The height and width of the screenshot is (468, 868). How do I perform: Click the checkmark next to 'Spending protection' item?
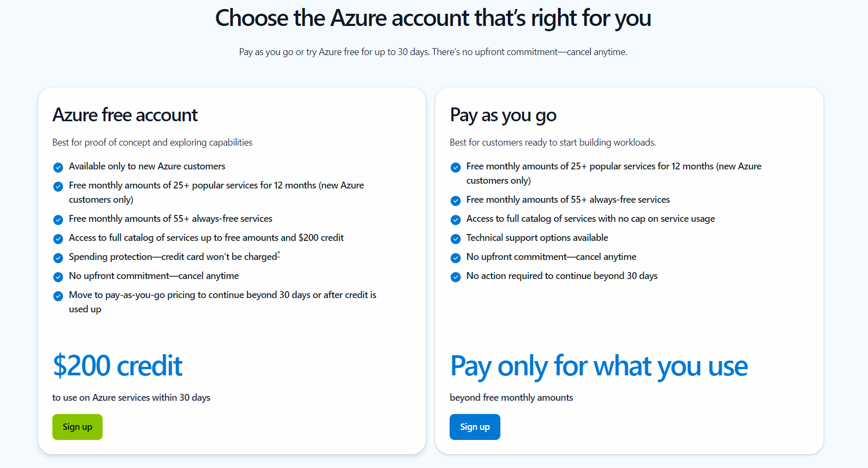pyautogui.click(x=58, y=258)
